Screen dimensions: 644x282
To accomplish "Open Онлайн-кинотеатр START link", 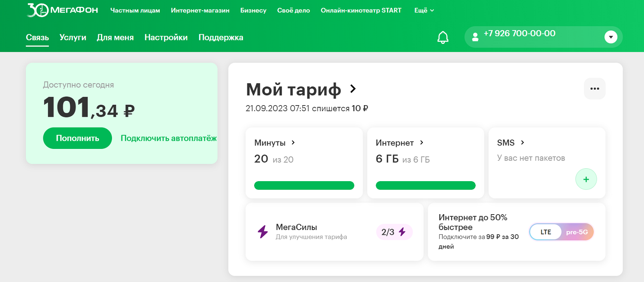I will [x=361, y=10].
